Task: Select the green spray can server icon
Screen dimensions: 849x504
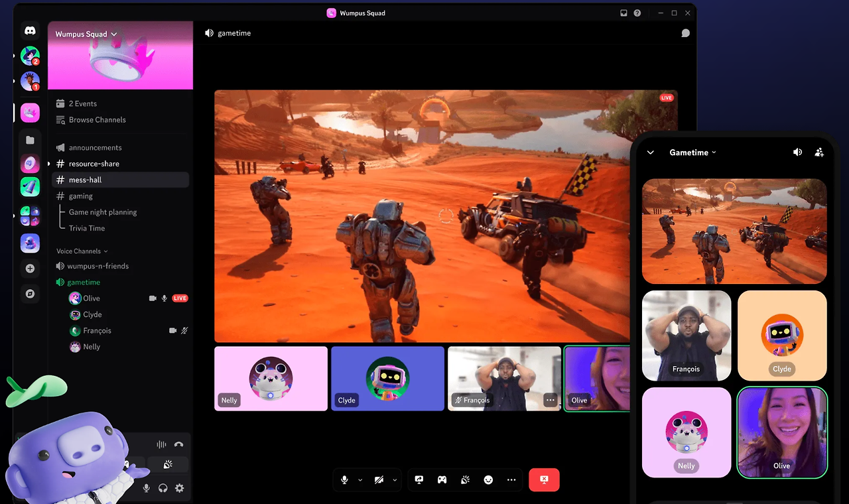Action: pyautogui.click(x=30, y=187)
